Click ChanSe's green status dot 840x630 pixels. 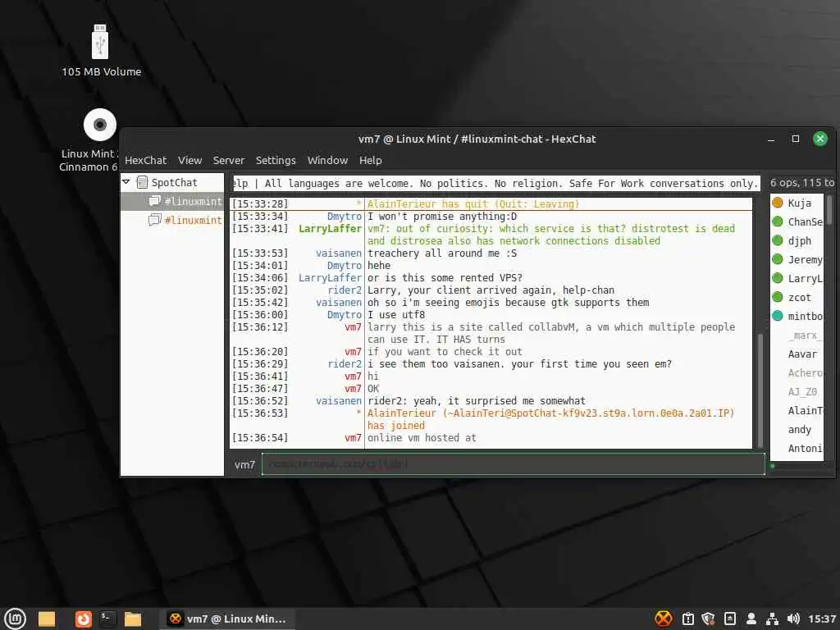778,221
